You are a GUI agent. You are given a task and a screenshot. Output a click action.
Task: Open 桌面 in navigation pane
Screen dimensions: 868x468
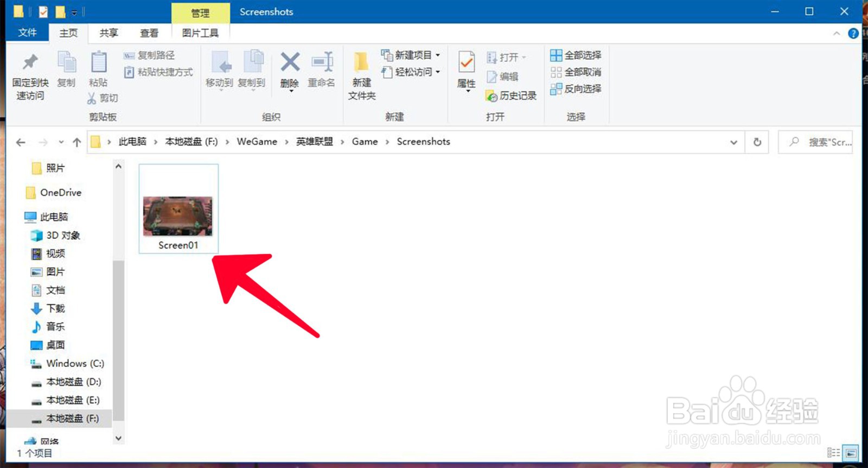coord(48,345)
